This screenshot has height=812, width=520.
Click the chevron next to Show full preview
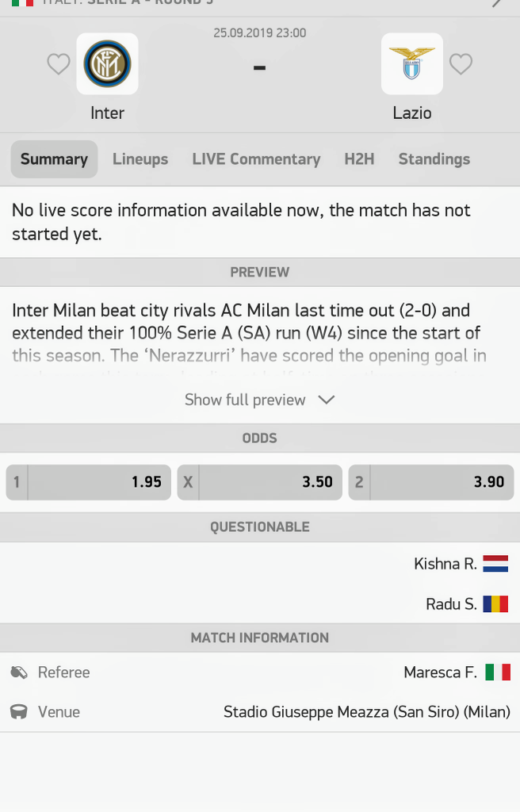pyautogui.click(x=326, y=400)
